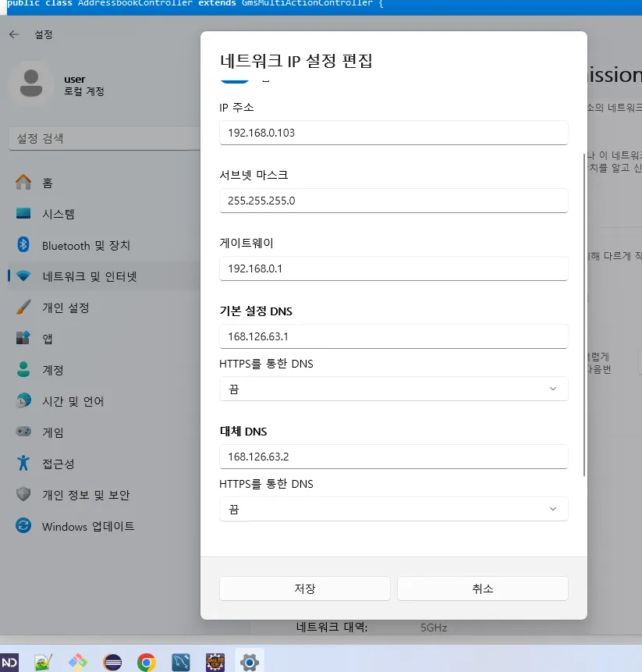
Task: Open the DNS over HTTPS dropdown under preferred DNS
Action: (394, 389)
